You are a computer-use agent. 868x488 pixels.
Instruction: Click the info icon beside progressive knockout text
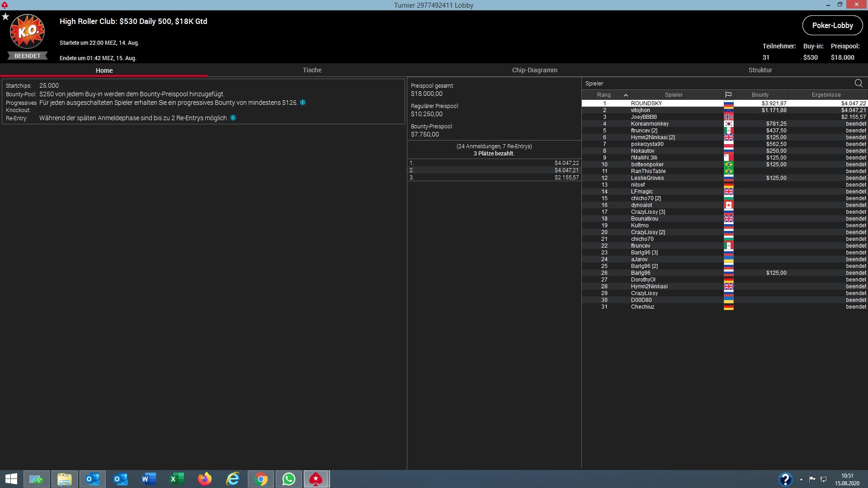tap(303, 103)
